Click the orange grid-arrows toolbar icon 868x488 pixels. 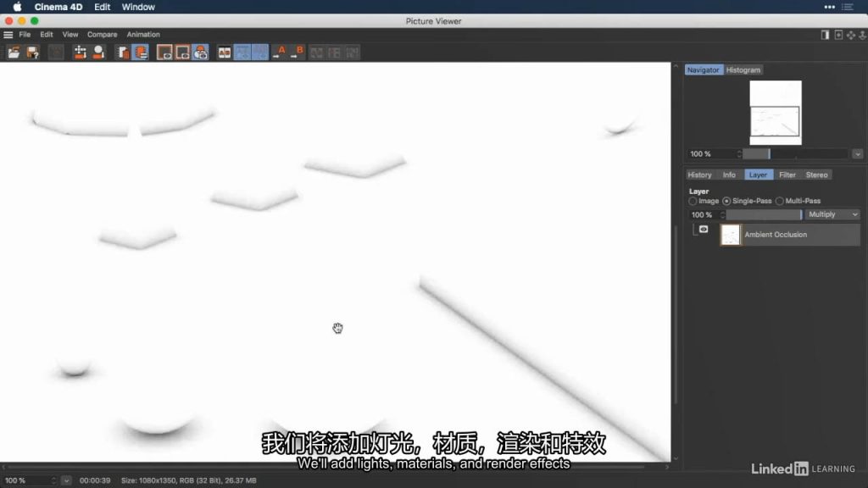(81, 53)
